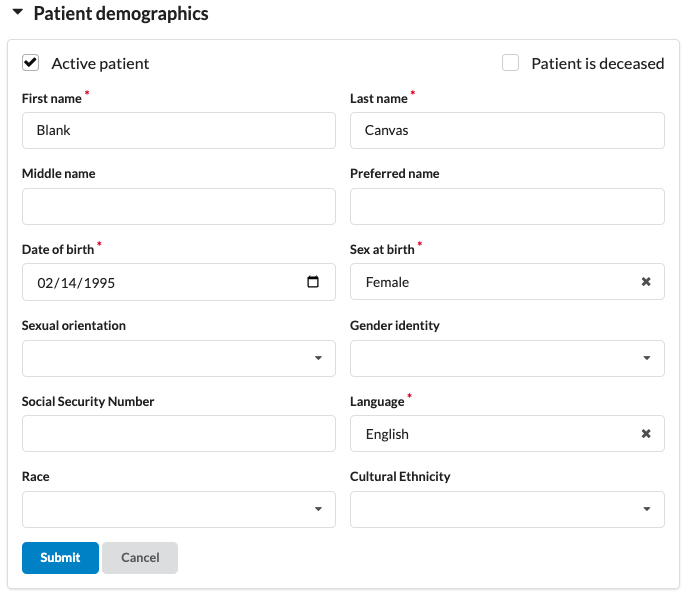Clear the Language selection
The width and height of the screenshot is (687, 595).
[646, 434]
